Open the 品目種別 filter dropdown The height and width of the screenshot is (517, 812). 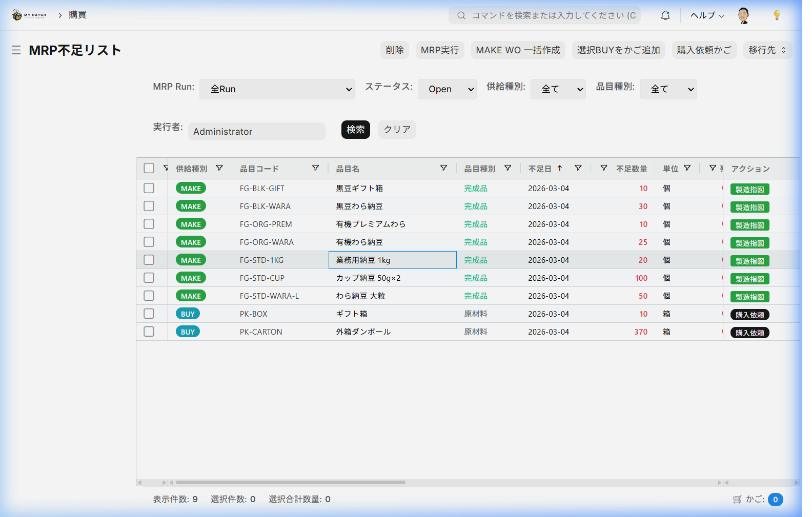click(x=668, y=89)
